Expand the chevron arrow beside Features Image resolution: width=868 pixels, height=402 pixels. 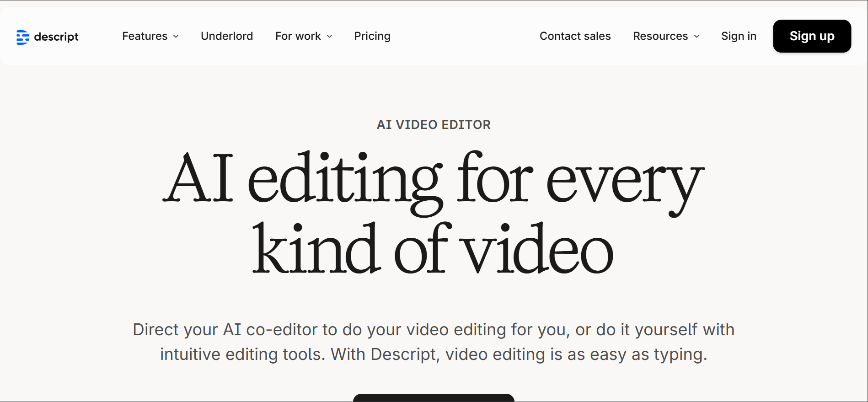coord(176,37)
